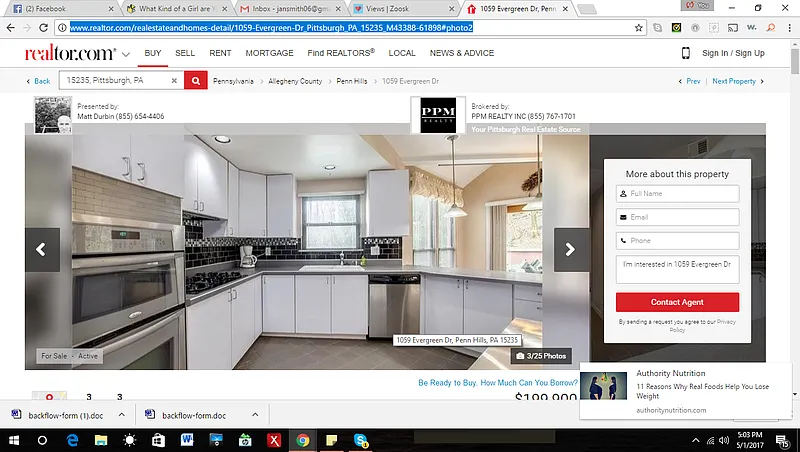Viewport: 800px width, 452px height.
Task: Click the Contact Agent button
Action: tap(677, 302)
